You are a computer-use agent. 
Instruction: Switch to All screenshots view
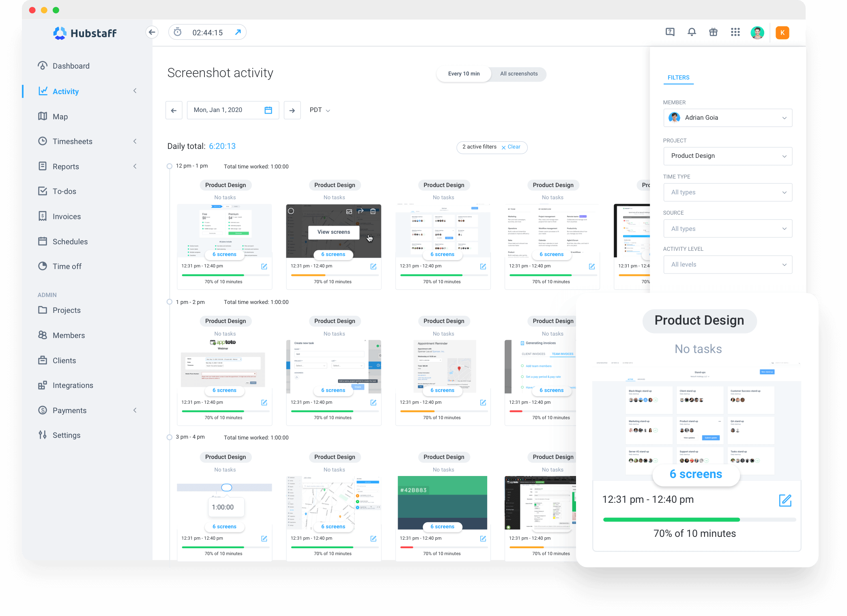(x=518, y=74)
